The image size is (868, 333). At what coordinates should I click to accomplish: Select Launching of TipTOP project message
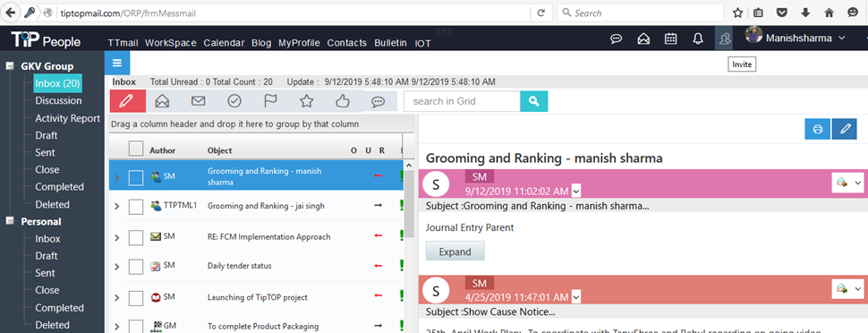pyautogui.click(x=258, y=297)
